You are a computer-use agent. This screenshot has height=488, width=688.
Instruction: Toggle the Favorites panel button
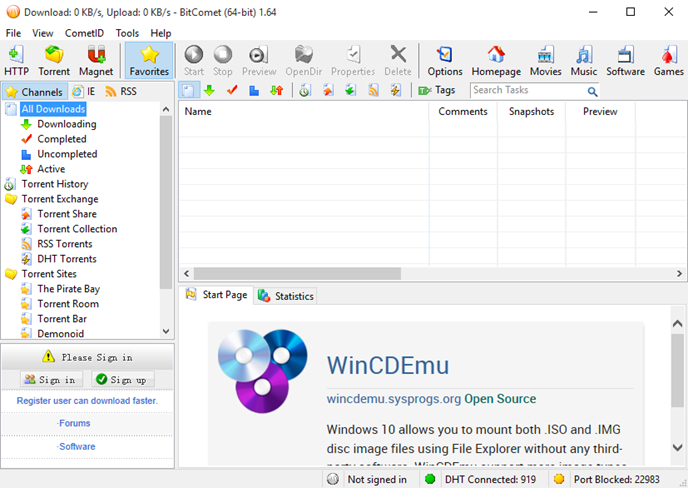149,61
